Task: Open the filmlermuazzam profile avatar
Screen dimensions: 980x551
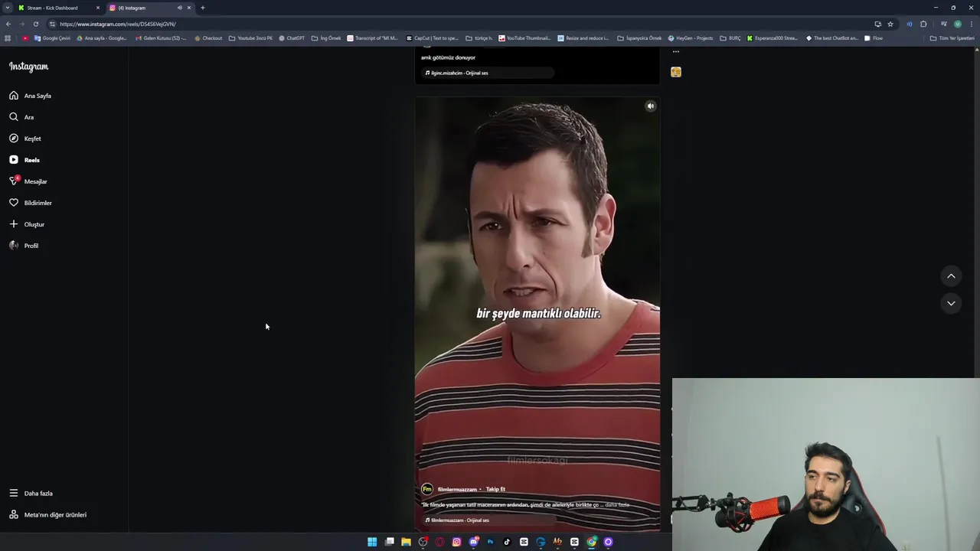Action: click(427, 489)
